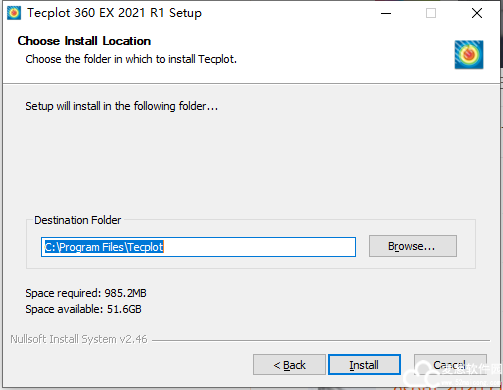Click the Tecplot 360 EX 2021 R1 Setup title
503x390 pixels.
[x=114, y=13]
